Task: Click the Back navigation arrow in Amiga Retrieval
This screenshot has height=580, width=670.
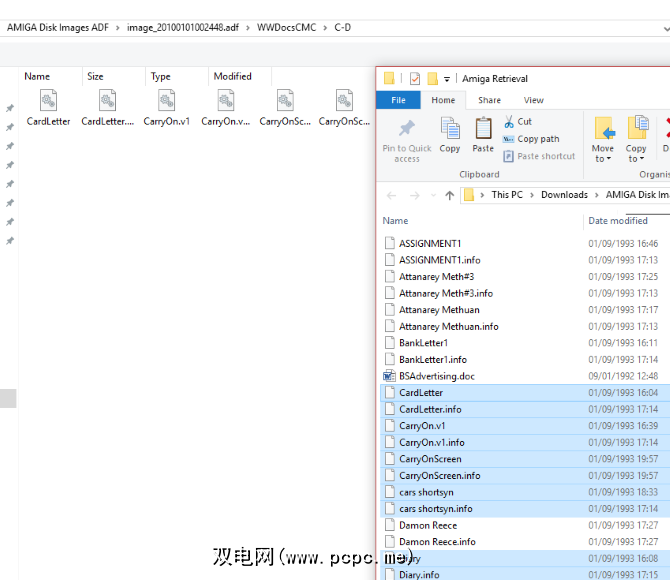Action: click(x=391, y=195)
